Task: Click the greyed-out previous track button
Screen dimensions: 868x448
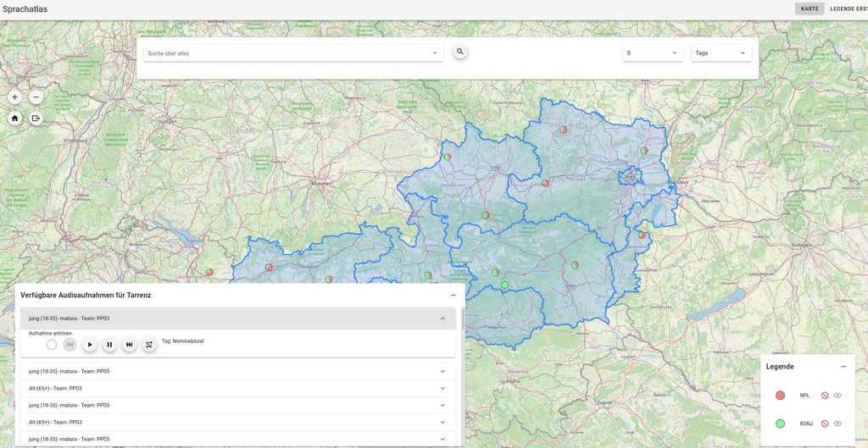Action: click(x=70, y=345)
